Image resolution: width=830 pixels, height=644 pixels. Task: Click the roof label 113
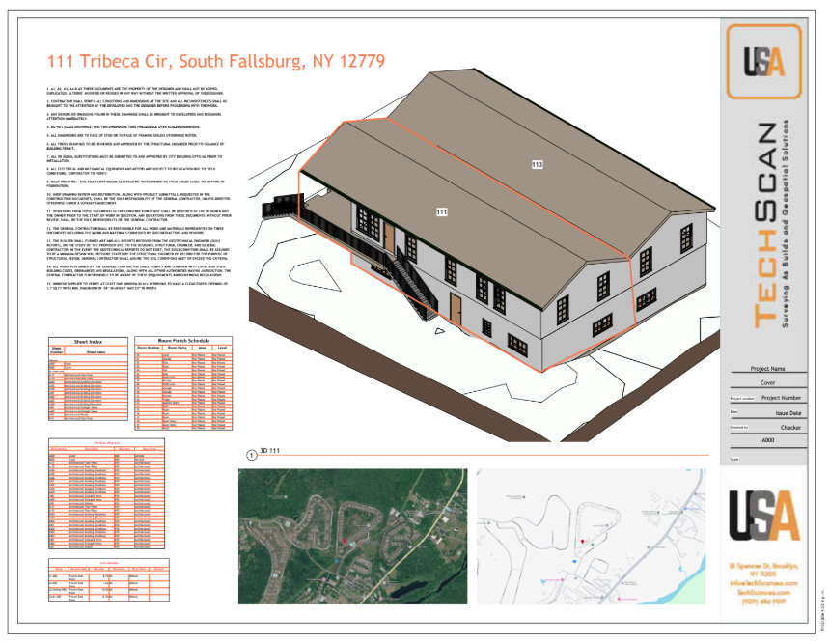tap(538, 165)
